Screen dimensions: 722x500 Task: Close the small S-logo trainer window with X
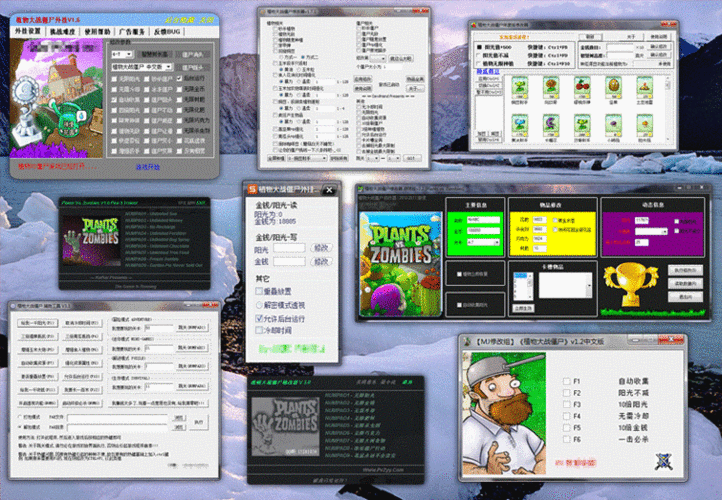point(329,190)
